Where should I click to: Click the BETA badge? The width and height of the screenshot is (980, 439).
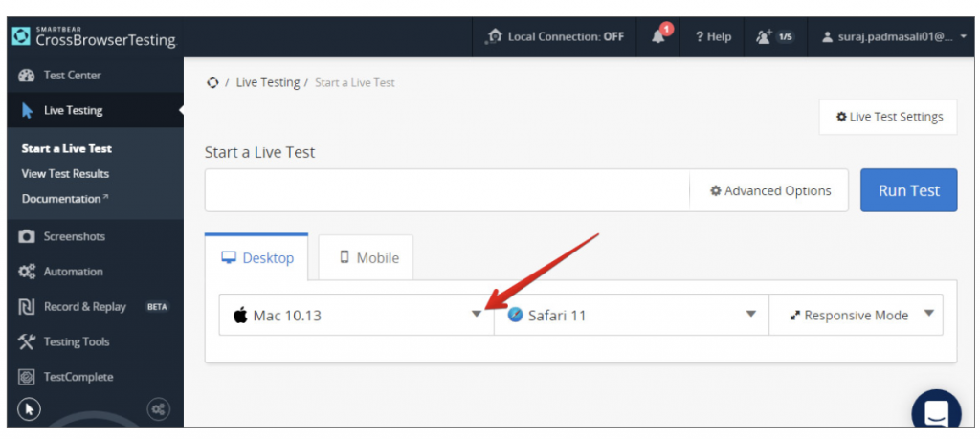click(x=157, y=307)
